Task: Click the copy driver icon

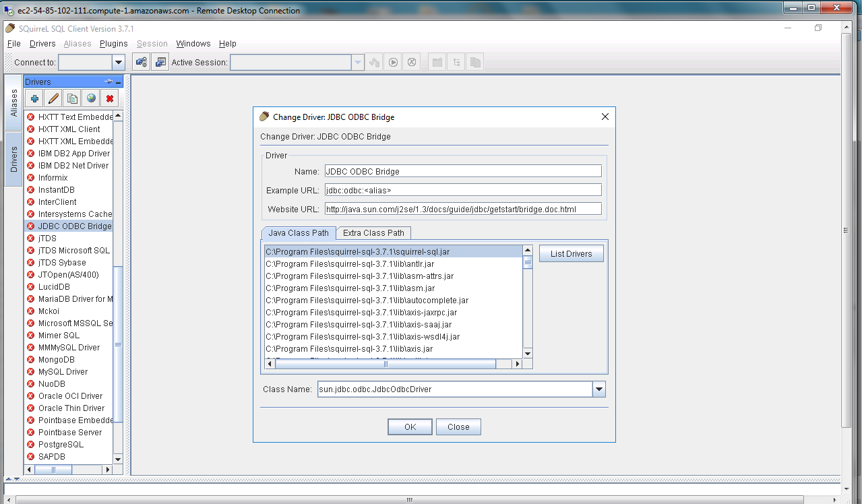Action: (72, 98)
